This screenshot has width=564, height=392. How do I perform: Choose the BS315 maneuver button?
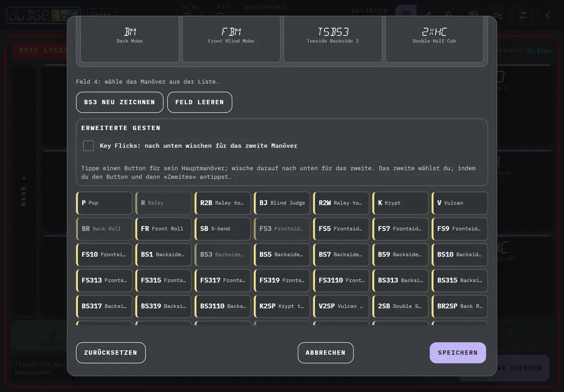tap(460, 281)
